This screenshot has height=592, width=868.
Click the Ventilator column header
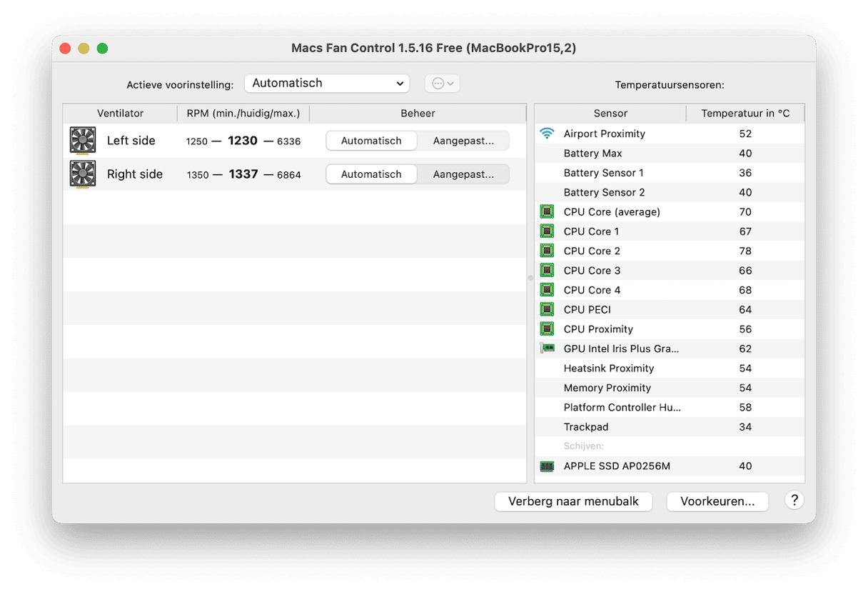(x=120, y=114)
